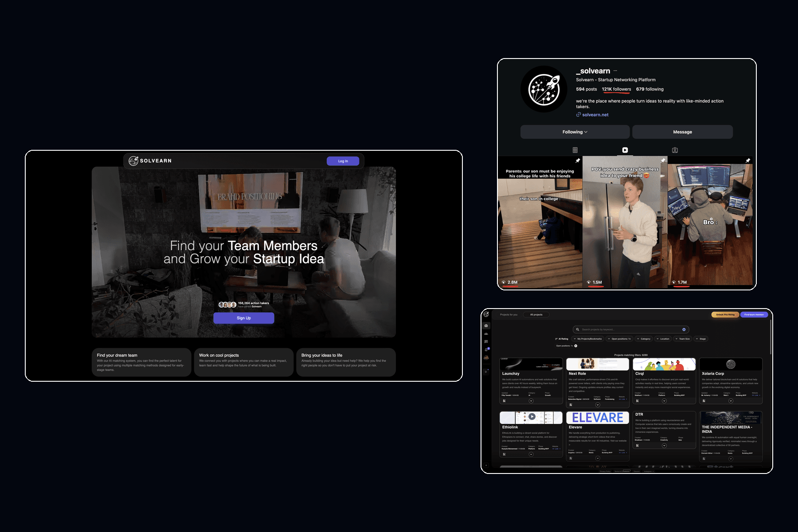Open the Team Size filter dropdown
The width and height of the screenshot is (798, 532).
tap(682, 339)
